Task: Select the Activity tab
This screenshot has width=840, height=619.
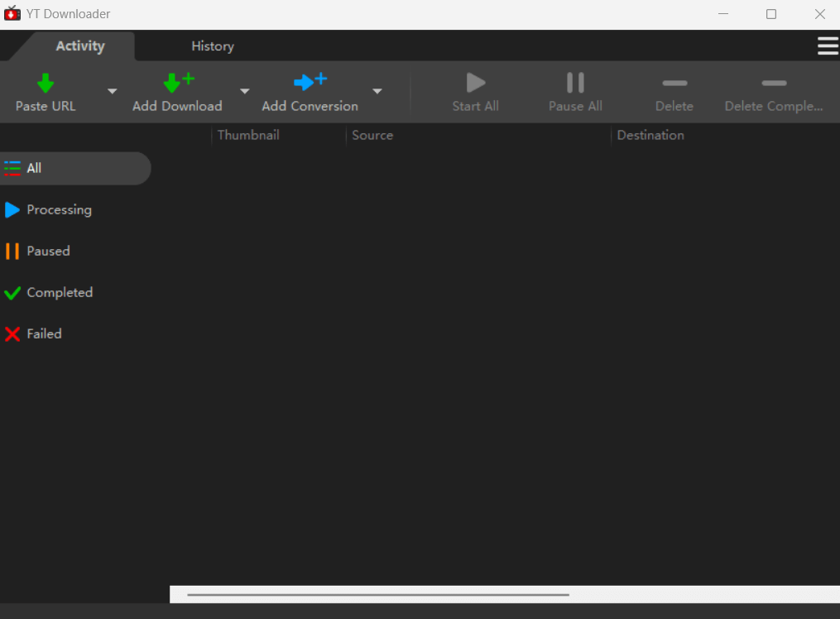Action: [80, 46]
